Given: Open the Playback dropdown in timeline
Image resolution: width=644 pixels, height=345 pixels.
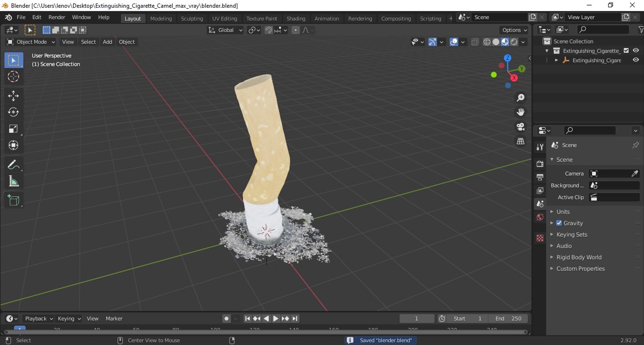Looking at the screenshot, I should (39, 318).
